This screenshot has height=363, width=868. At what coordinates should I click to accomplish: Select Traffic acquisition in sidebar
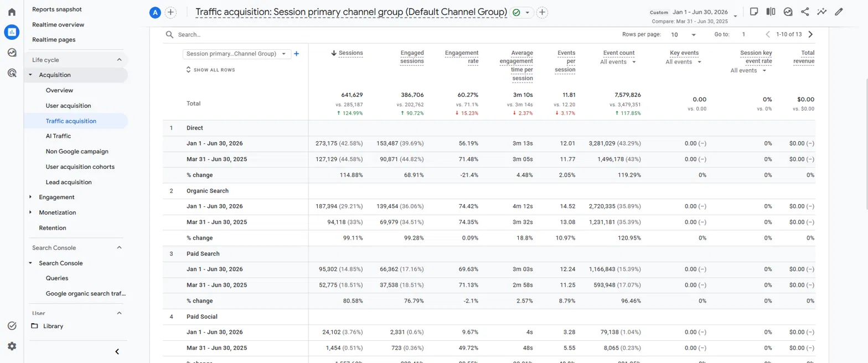click(71, 121)
